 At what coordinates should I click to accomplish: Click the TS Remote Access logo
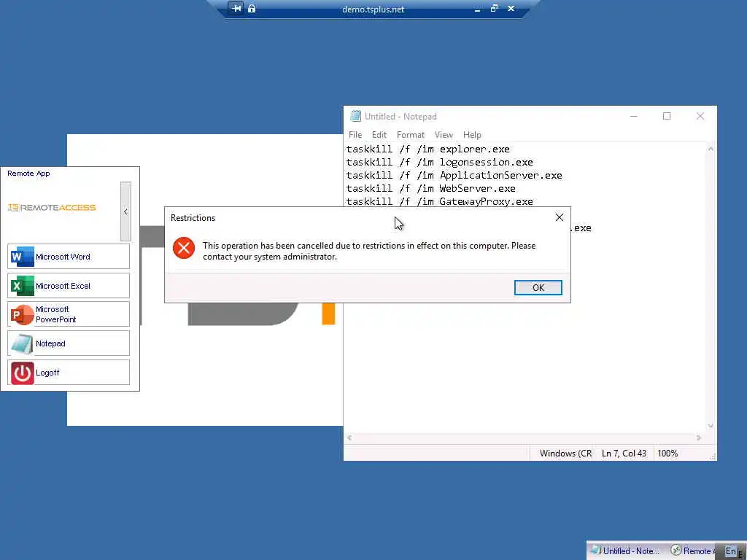52,208
